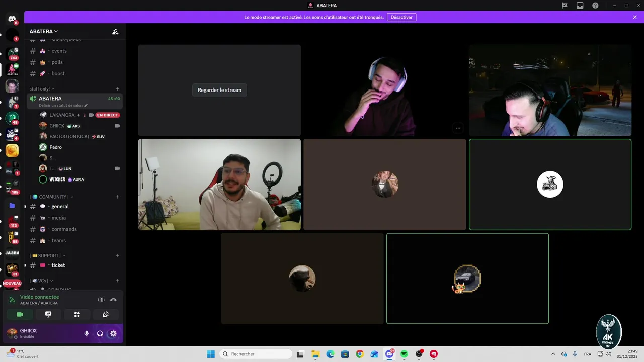Click the flag icon in title bar

point(565,5)
